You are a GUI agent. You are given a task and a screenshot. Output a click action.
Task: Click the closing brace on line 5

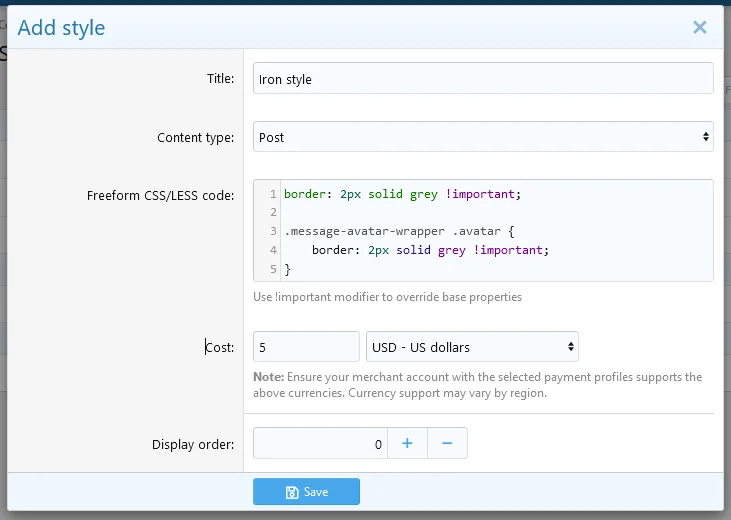coord(288,269)
